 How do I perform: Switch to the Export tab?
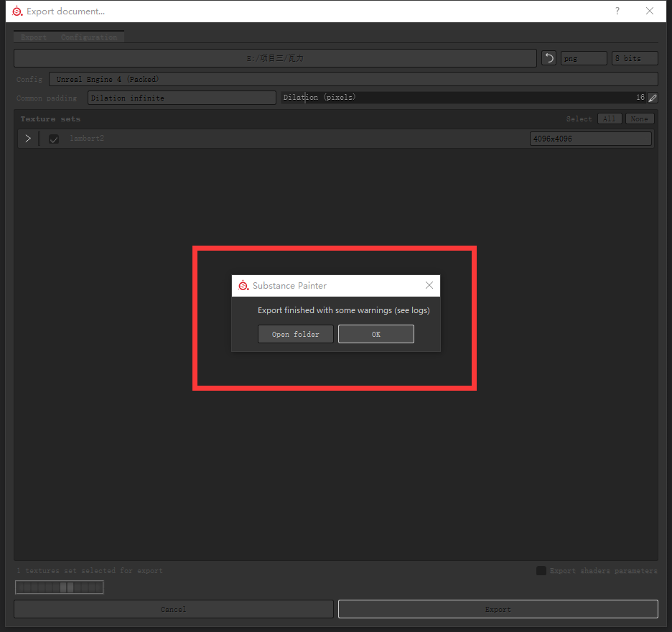coord(34,37)
